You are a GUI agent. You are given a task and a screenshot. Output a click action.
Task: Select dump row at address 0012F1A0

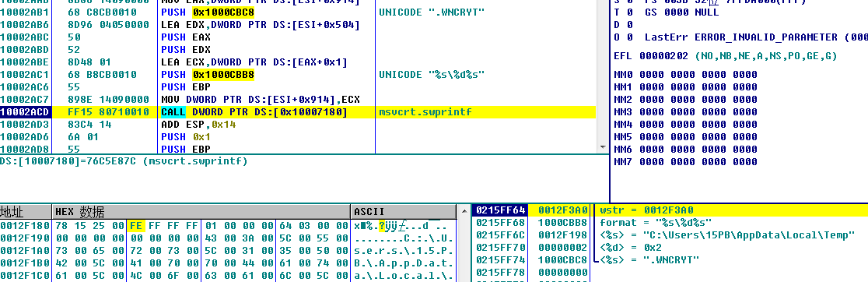pos(228,250)
